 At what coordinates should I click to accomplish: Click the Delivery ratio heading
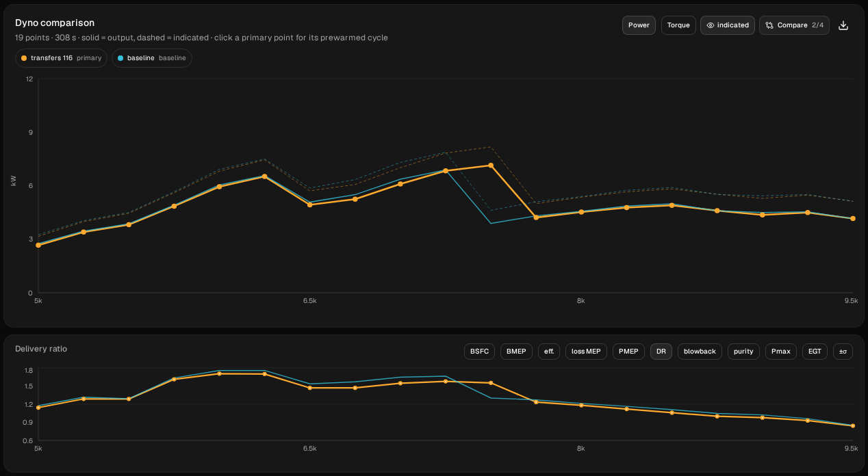pyautogui.click(x=41, y=349)
